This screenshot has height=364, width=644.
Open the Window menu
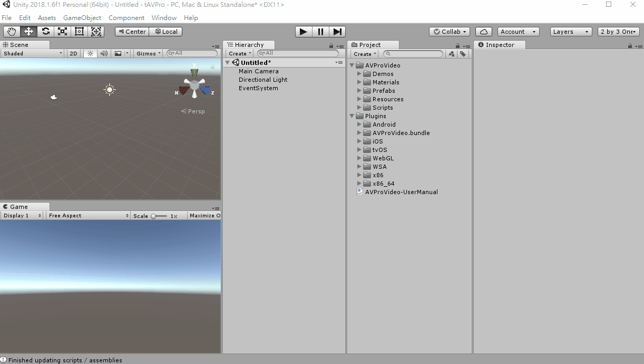pyautogui.click(x=164, y=17)
